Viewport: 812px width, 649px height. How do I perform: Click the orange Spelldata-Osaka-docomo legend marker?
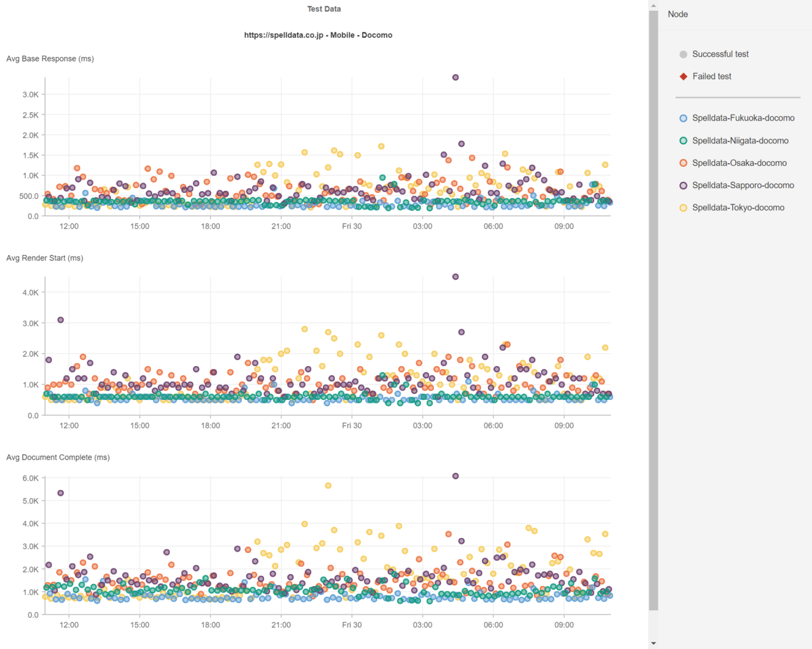[683, 163]
